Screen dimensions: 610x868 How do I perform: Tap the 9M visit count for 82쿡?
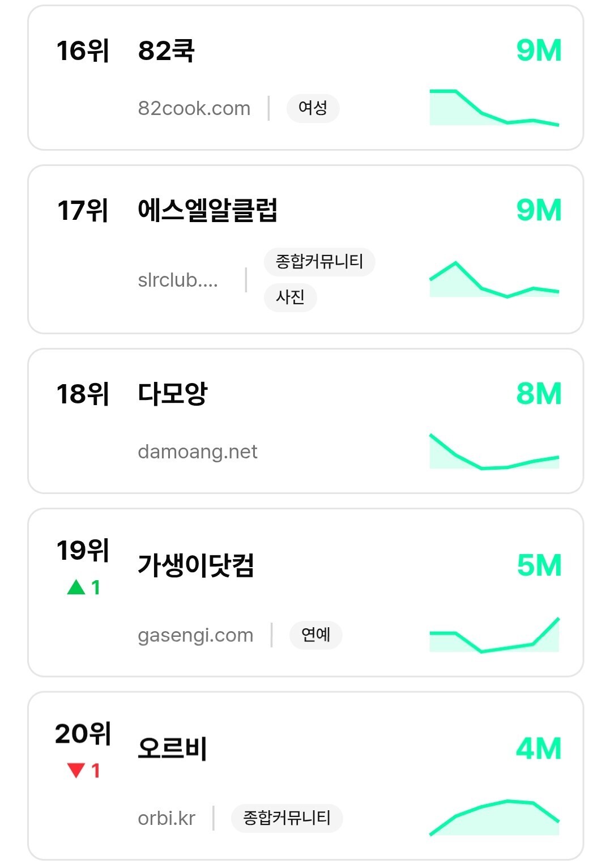539,51
